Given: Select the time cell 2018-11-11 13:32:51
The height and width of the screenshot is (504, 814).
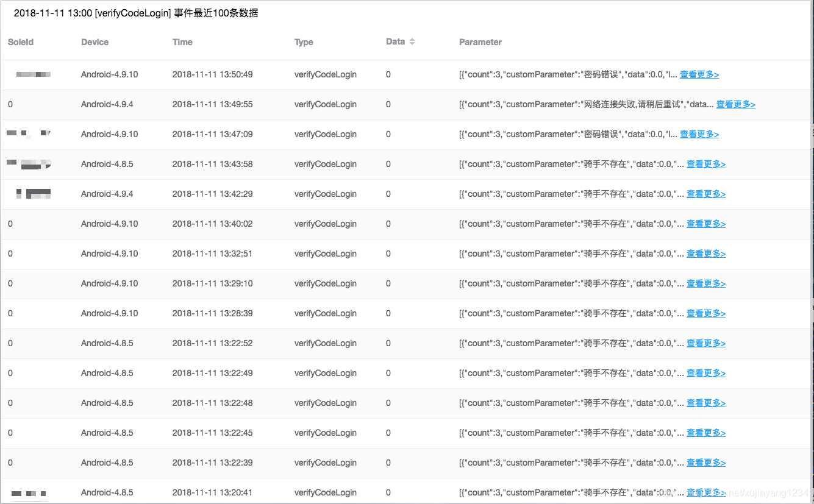Looking at the screenshot, I should [x=212, y=254].
